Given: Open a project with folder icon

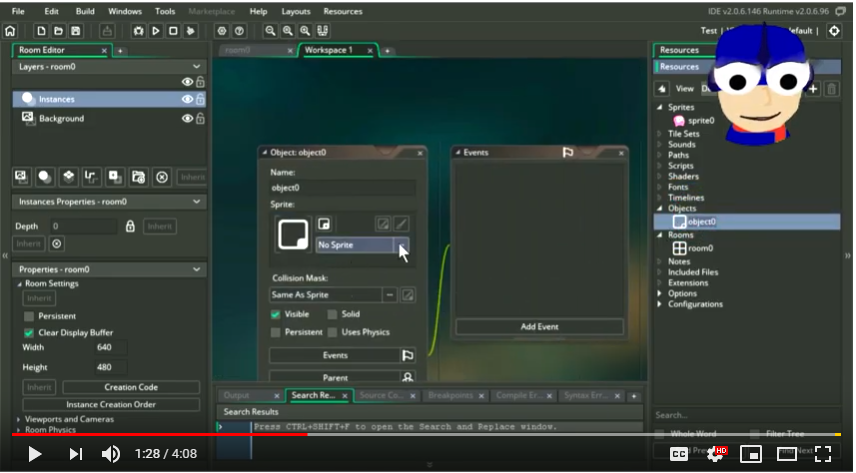Looking at the screenshot, I should coord(58,31).
